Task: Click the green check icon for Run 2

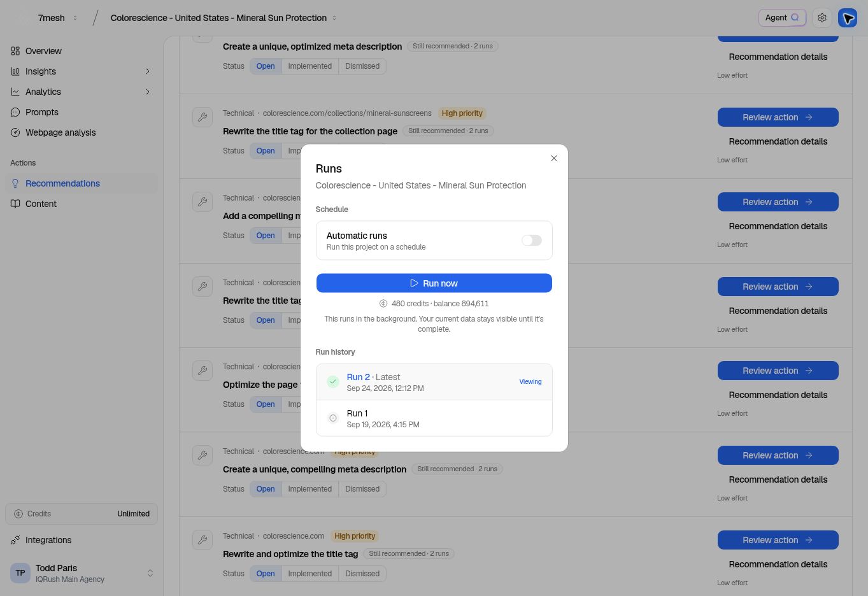Action: pos(333,382)
